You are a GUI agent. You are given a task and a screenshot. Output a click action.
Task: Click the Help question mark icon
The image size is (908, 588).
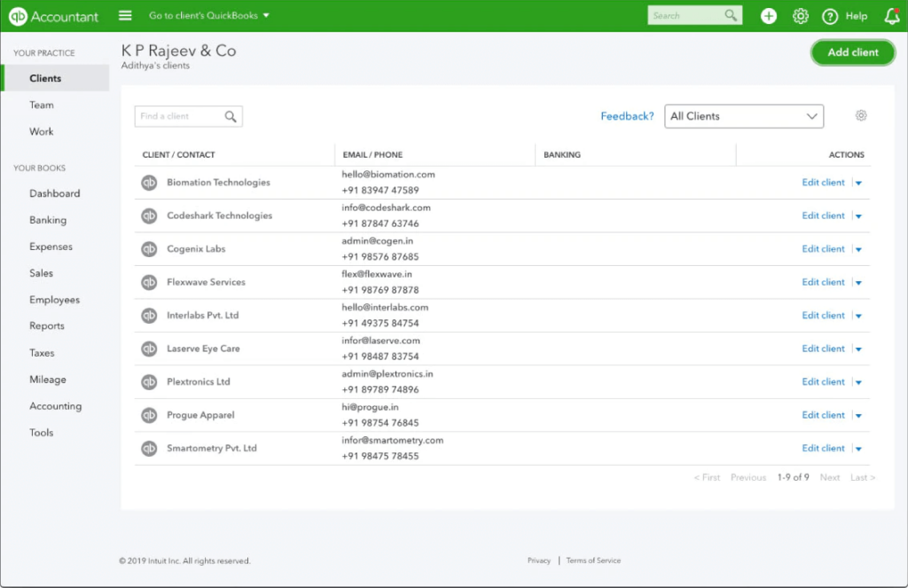(x=830, y=16)
